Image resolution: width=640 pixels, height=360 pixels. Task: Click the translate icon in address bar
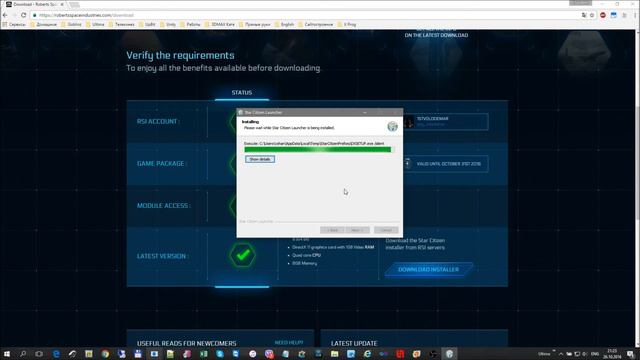click(x=584, y=15)
